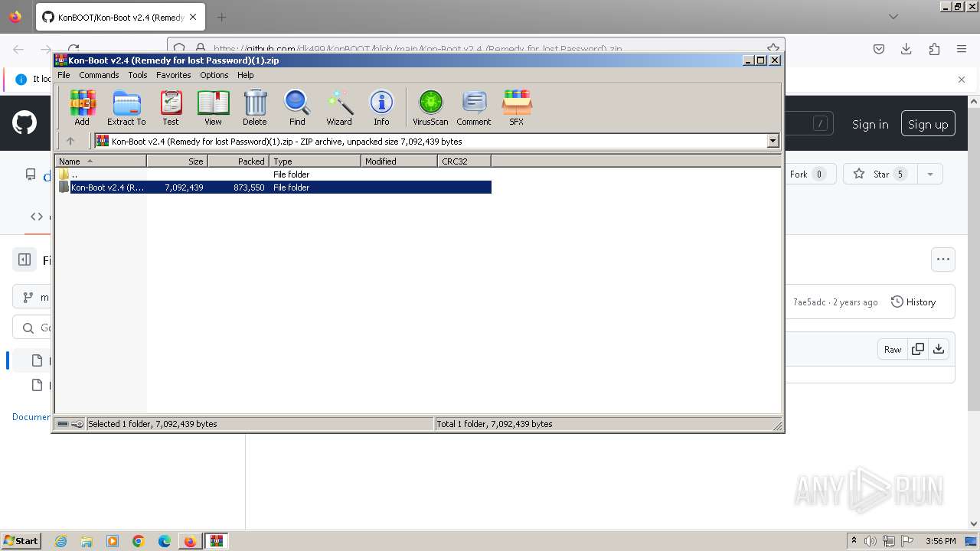Select the Kon-Boot v2.4 folder row

coord(273,187)
